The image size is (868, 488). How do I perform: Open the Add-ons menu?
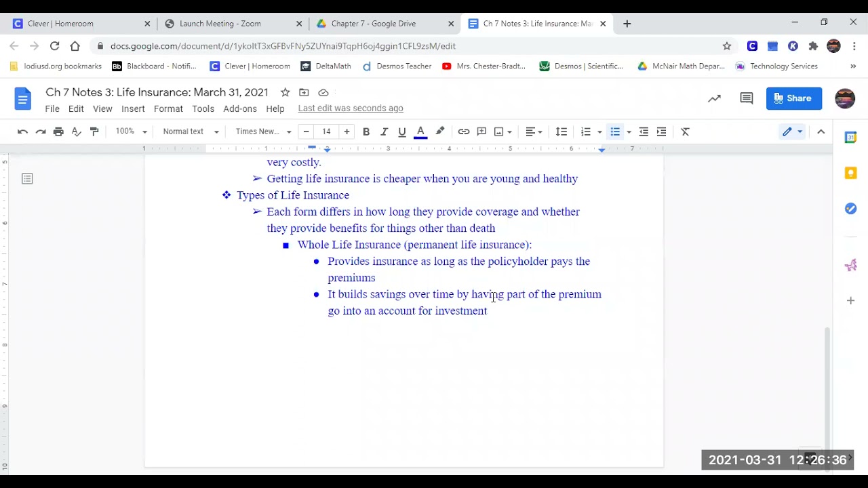pos(240,108)
